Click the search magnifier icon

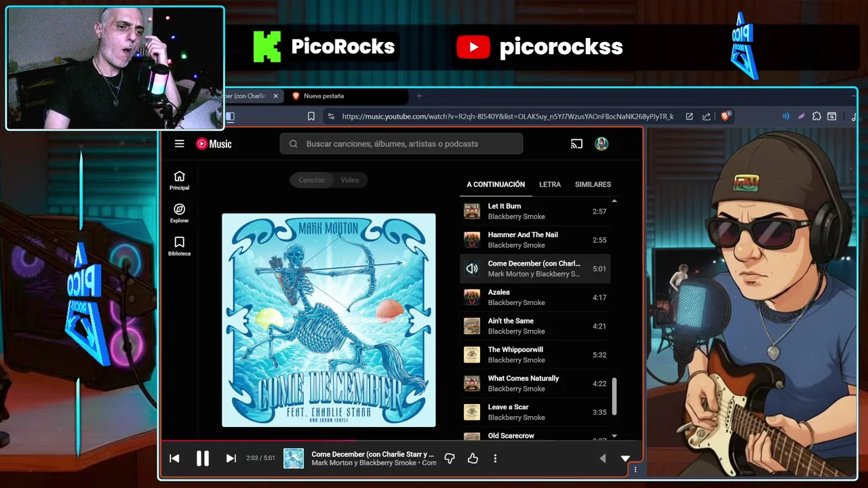tap(294, 144)
